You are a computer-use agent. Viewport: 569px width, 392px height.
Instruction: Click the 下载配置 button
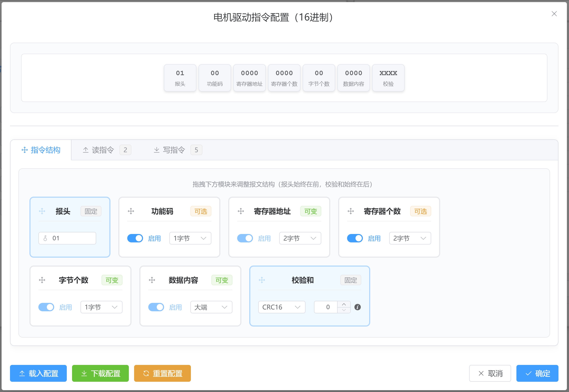click(100, 373)
